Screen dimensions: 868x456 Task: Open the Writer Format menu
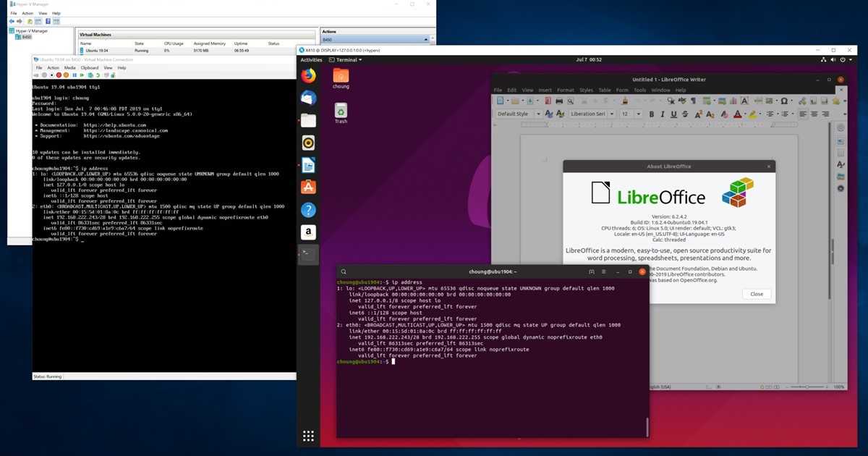point(566,90)
